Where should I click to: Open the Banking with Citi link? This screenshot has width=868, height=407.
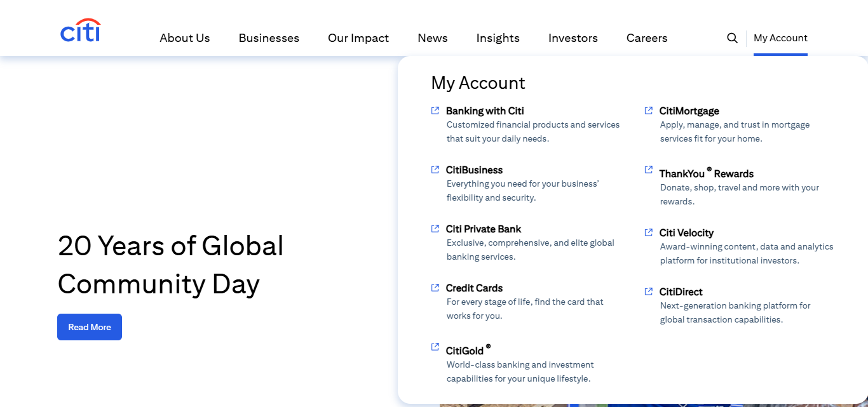coord(485,111)
